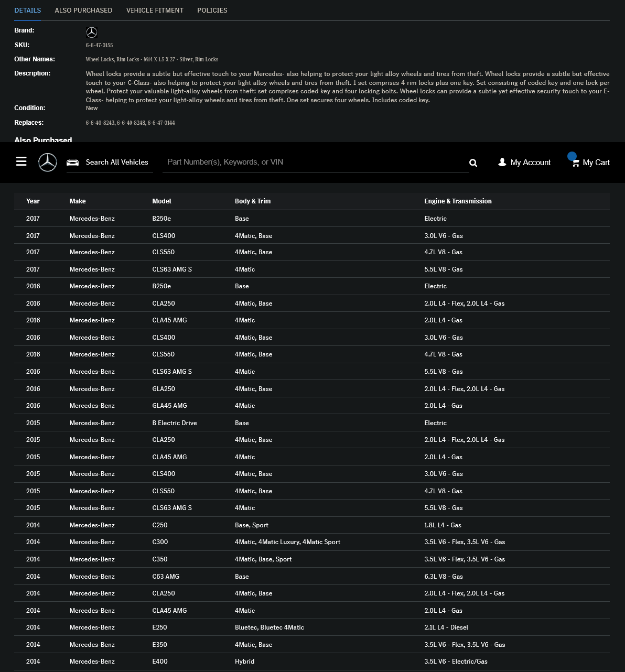
Task: Open the hamburger menu icon
Action: 21,161
